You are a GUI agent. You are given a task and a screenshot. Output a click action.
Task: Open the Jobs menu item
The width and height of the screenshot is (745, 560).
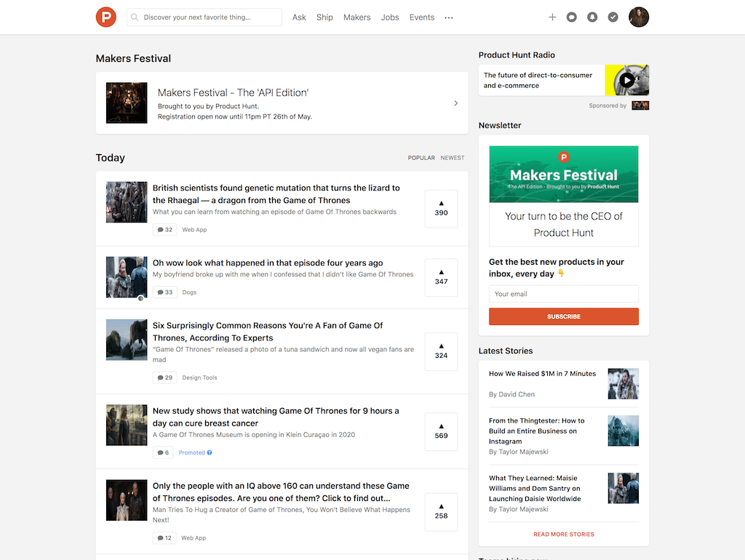[x=390, y=17]
